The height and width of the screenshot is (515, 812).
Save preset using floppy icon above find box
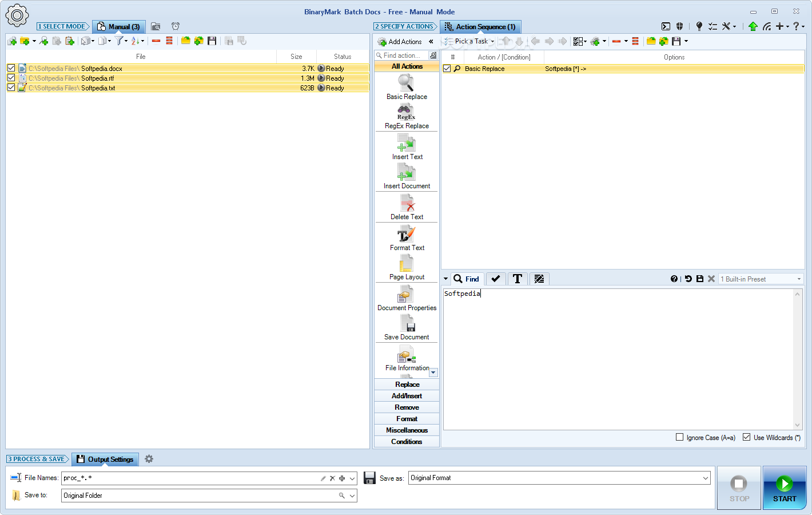(699, 279)
